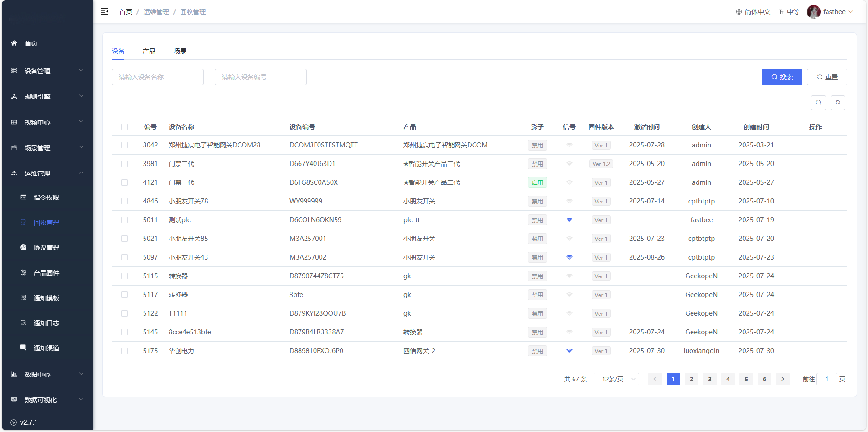
Task: Click the 重置 reset button
Action: click(x=827, y=77)
